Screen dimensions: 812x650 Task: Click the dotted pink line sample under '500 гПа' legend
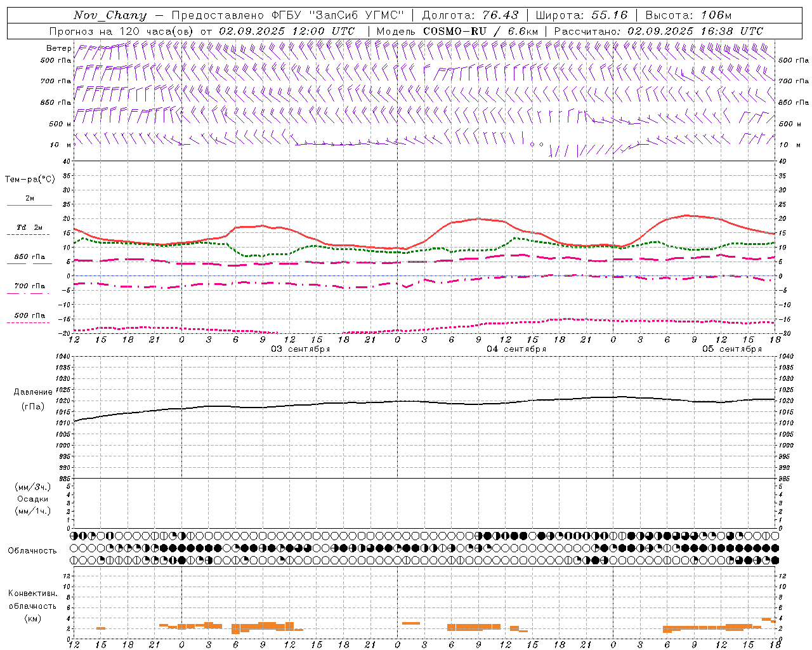click(29, 322)
